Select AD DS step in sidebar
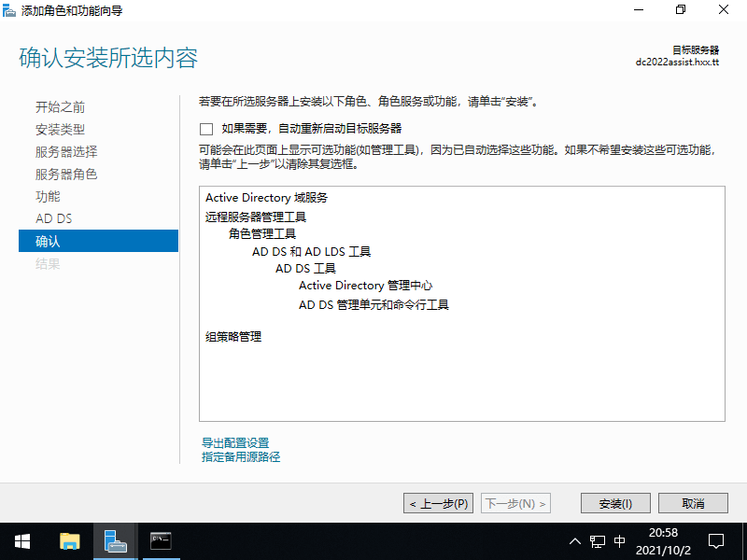 (x=54, y=218)
